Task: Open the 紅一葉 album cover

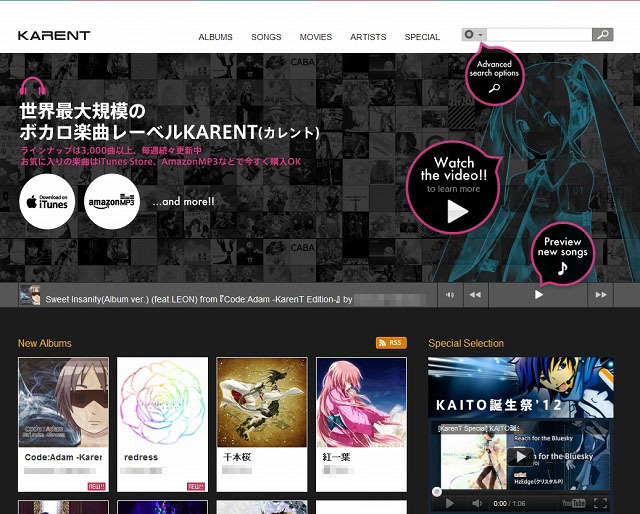Action: click(x=361, y=402)
